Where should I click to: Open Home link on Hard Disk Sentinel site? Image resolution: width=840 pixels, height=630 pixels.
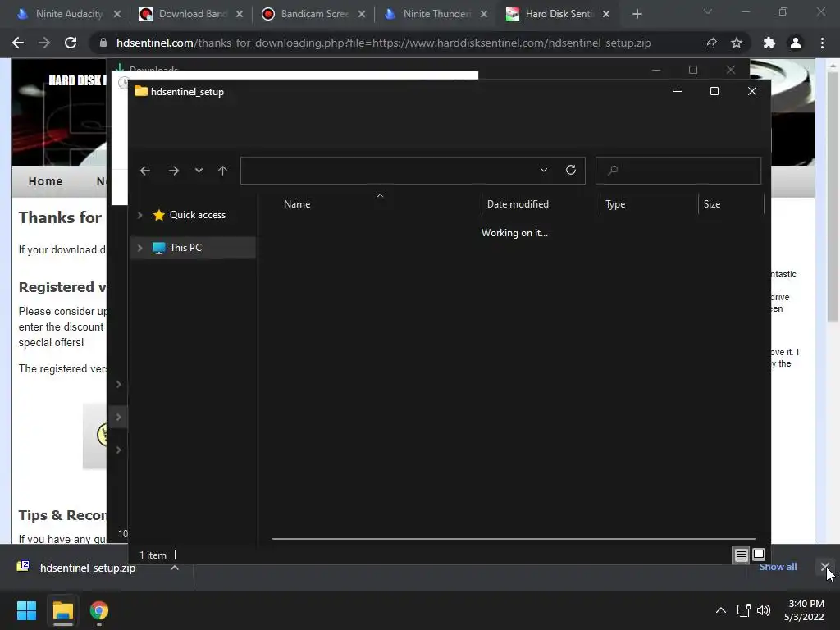pyautogui.click(x=46, y=181)
